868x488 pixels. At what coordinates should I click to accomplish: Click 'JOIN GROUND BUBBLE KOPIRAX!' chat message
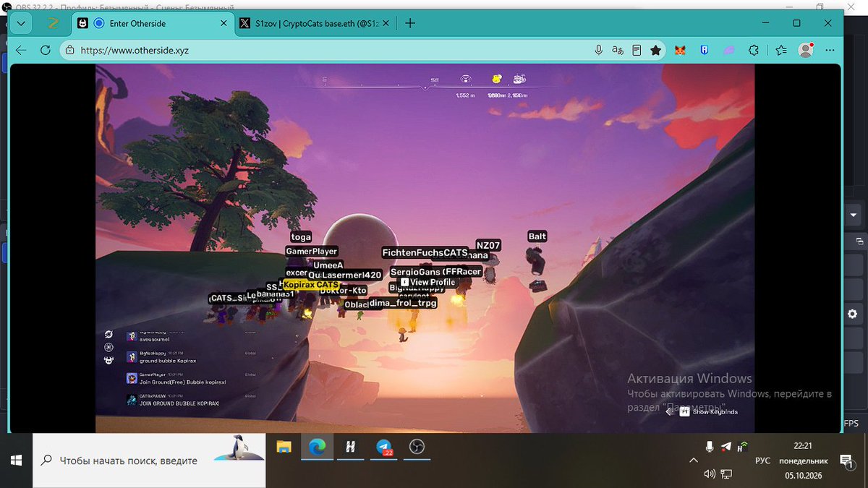[179, 403]
